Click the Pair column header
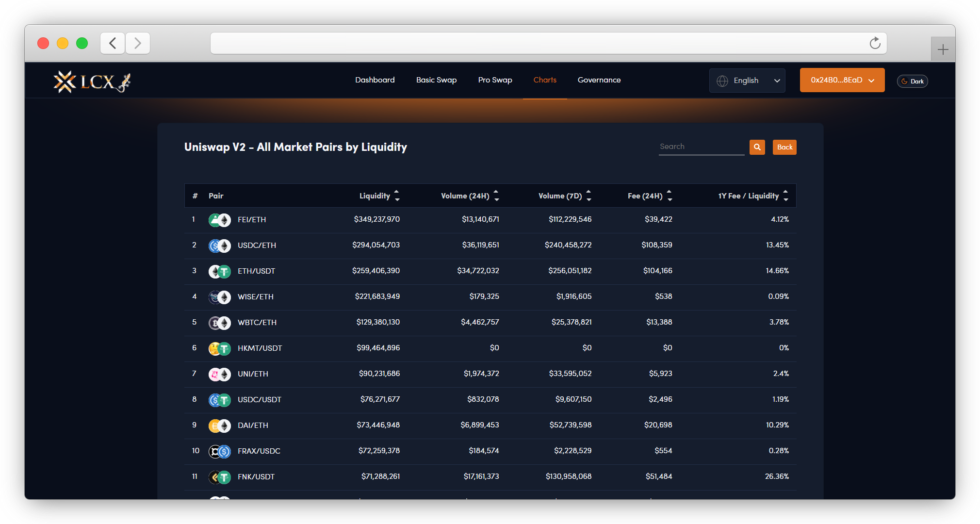The width and height of the screenshot is (980, 524). (216, 196)
